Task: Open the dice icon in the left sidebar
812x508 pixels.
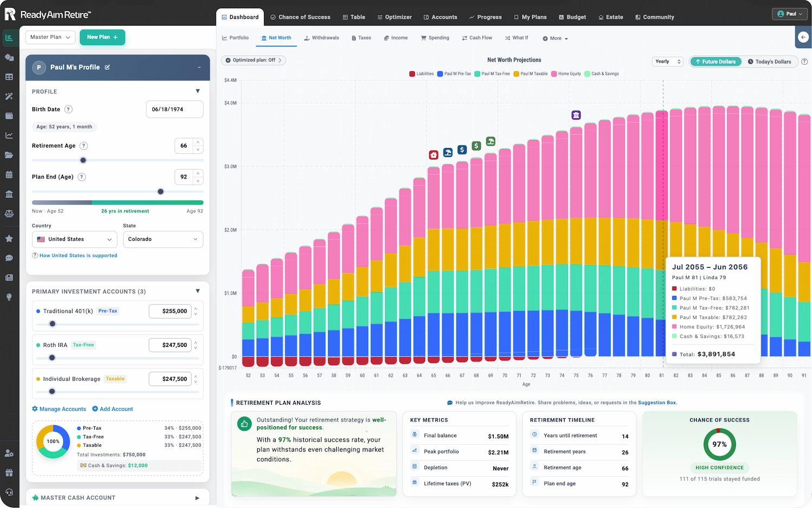Action: click(x=9, y=57)
